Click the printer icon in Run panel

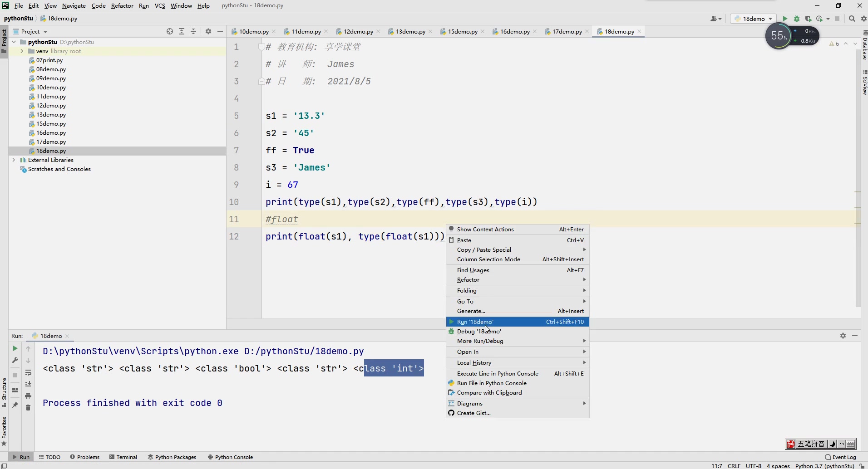tap(28, 396)
